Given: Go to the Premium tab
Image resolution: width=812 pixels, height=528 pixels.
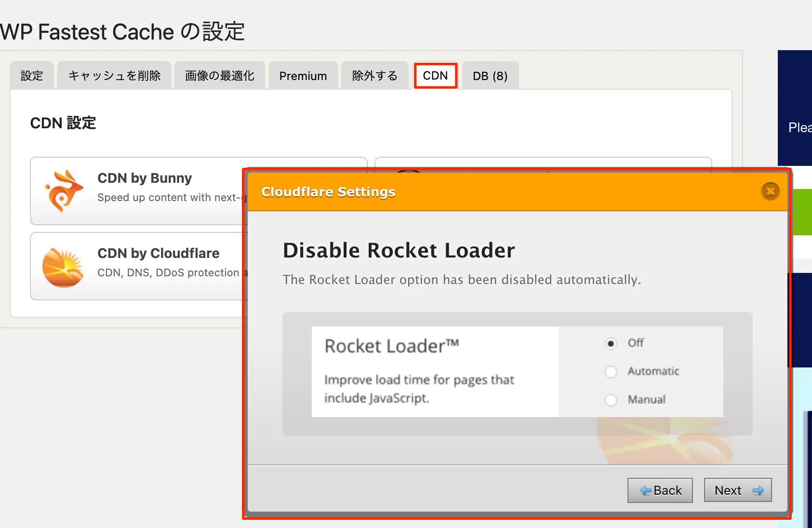Looking at the screenshot, I should click(x=303, y=76).
